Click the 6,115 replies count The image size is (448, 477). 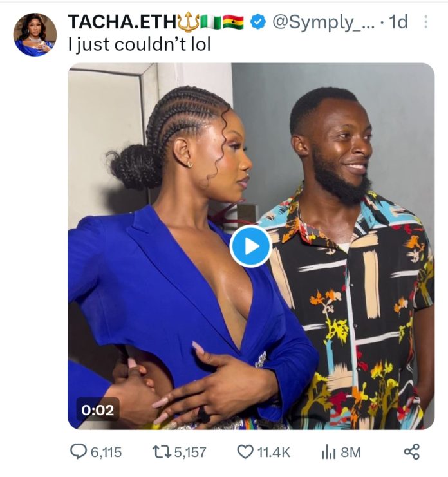[106, 453]
